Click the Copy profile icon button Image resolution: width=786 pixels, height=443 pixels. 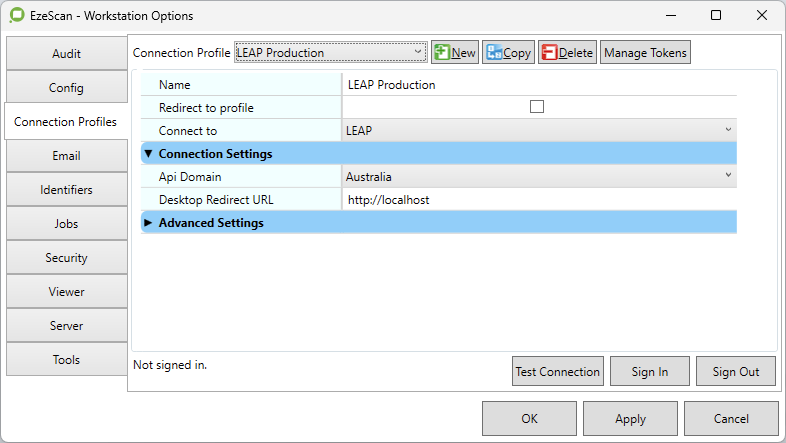[508, 53]
